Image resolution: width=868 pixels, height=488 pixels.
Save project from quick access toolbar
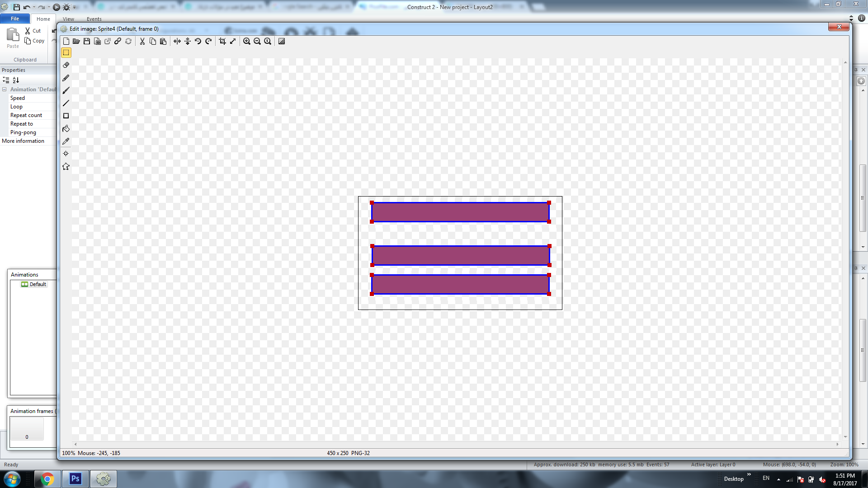click(16, 7)
